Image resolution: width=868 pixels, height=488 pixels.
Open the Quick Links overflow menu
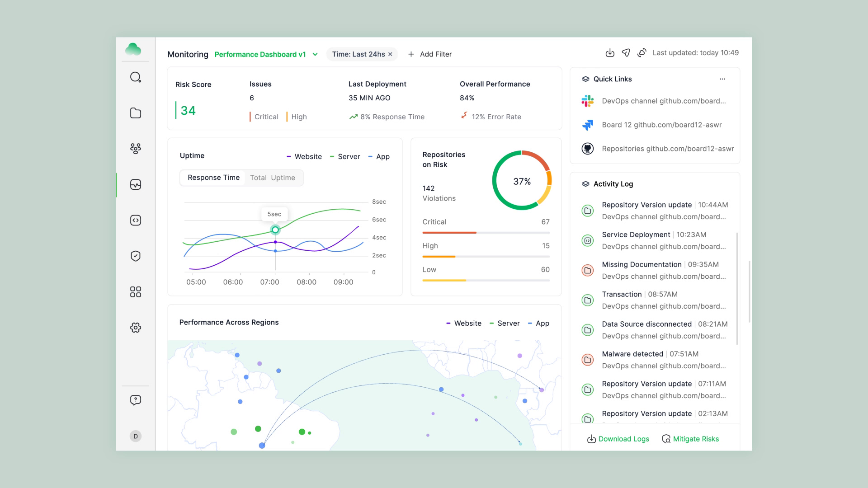tap(722, 79)
